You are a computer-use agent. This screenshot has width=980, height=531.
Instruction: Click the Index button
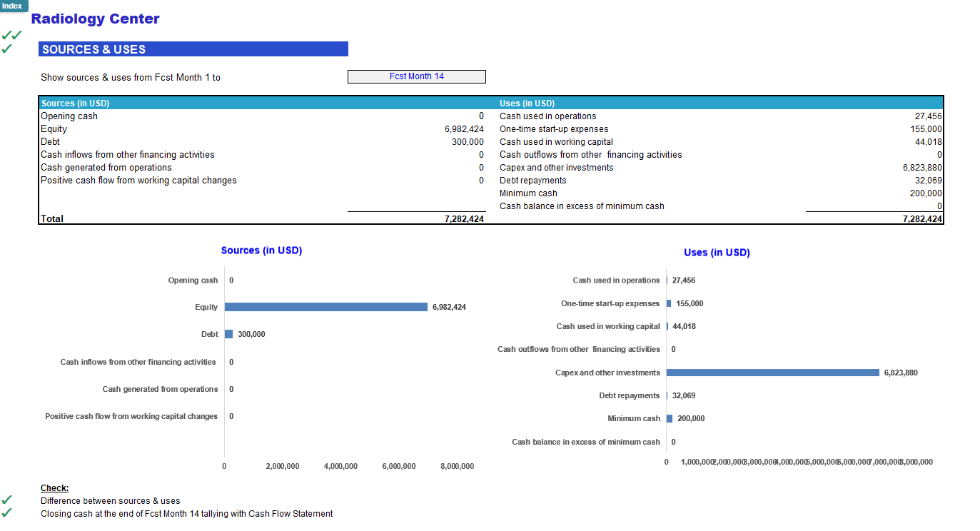(14, 6)
